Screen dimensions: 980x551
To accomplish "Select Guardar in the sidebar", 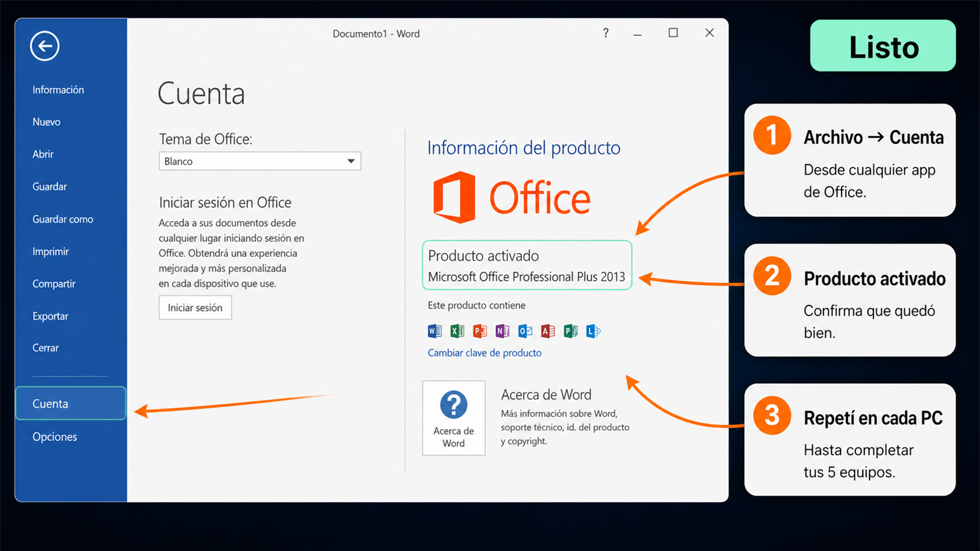I will tap(50, 187).
